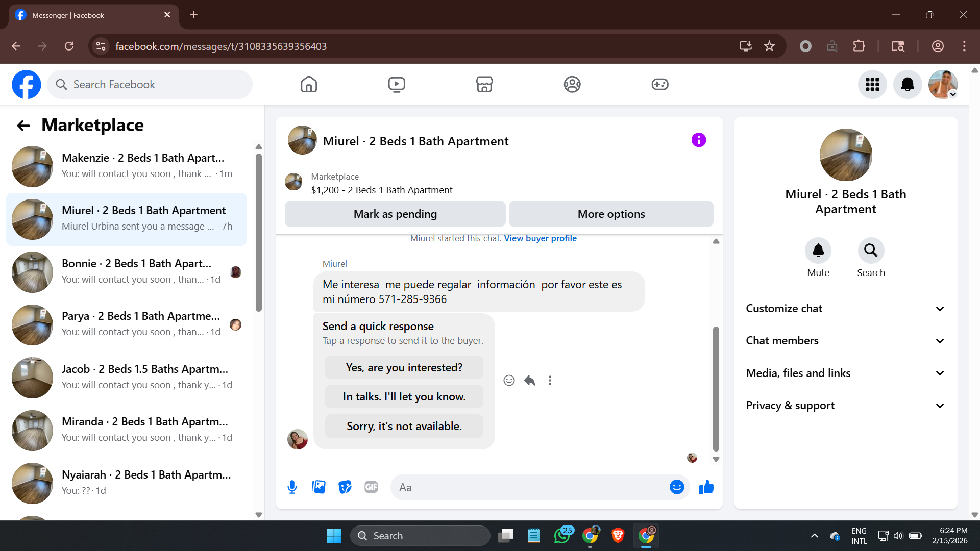Search in conversation with magnifier icon
This screenshot has width=980, height=551.
[871, 251]
